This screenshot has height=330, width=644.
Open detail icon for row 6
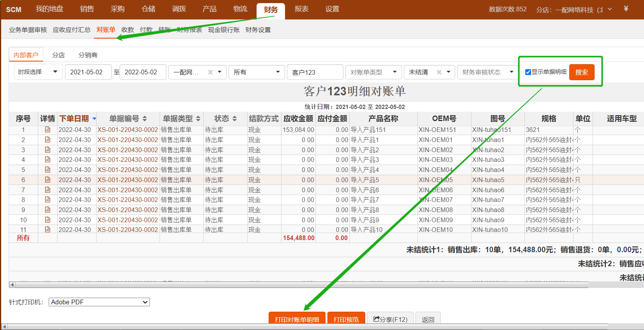[48, 180]
